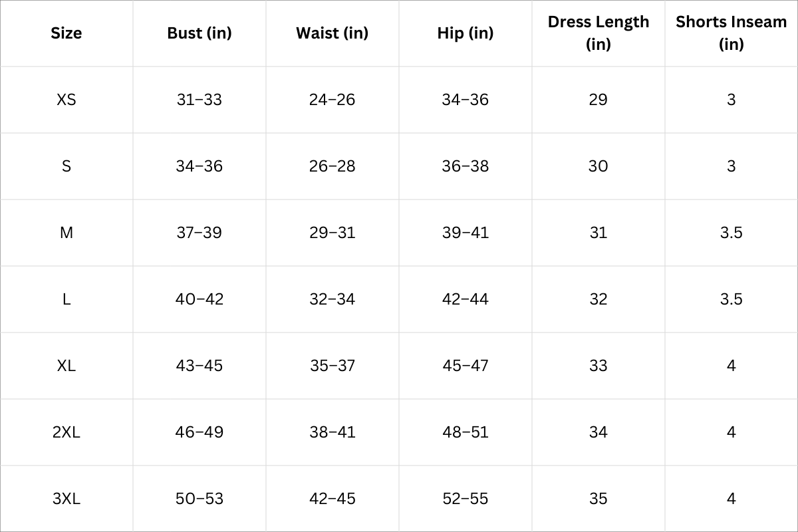
Task: Select waist value 38–41 for 2XL
Action: (332, 432)
